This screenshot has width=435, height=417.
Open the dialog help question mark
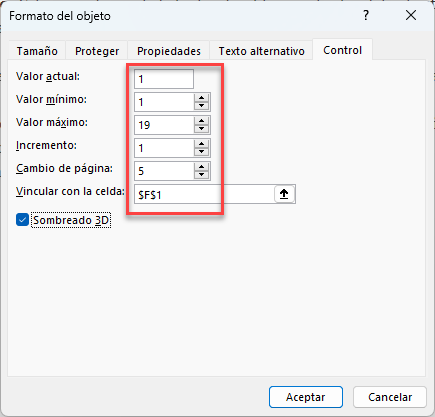click(366, 15)
